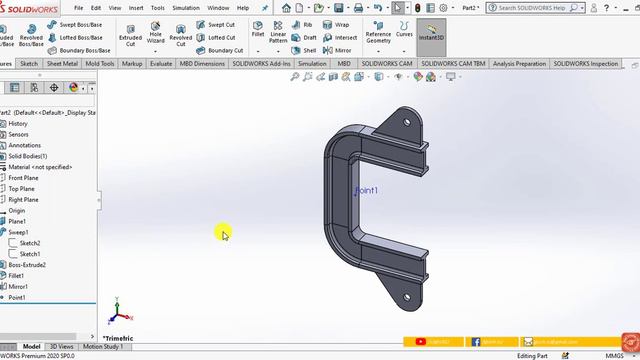Switch to the Evaluate tab
This screenshot has width=640, height=360.
[x=161, y=64]
